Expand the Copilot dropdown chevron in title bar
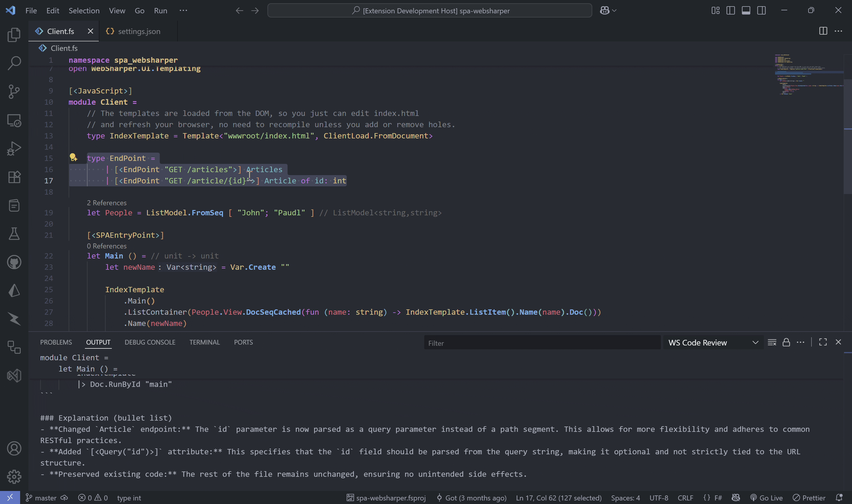 614,11
